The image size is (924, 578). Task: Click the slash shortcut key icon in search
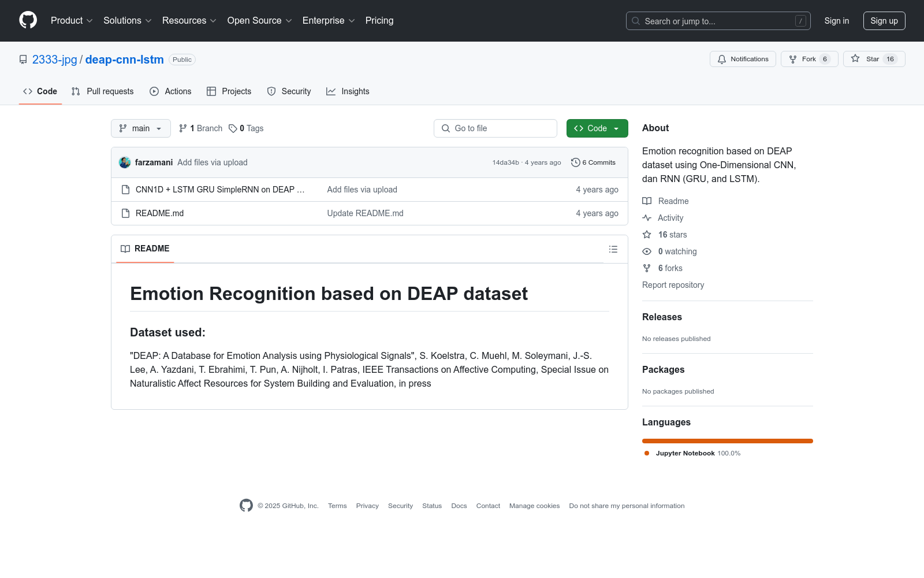800,21
